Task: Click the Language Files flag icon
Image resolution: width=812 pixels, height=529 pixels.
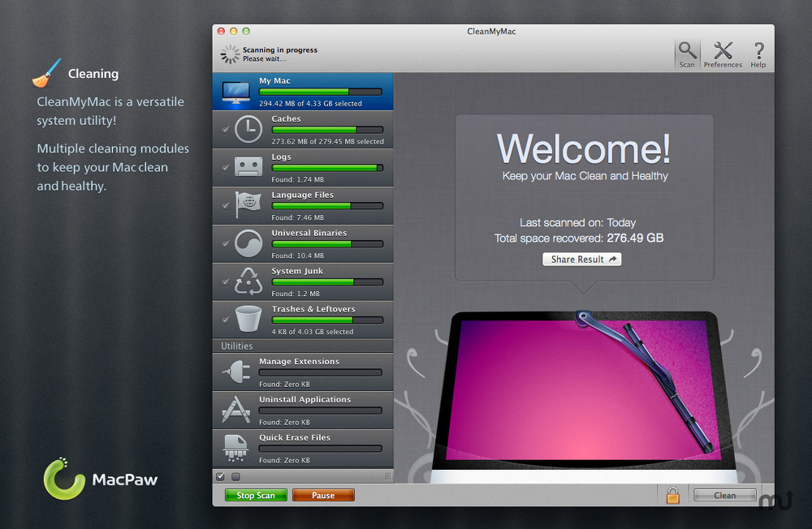Action: click(x=248, y=205)
